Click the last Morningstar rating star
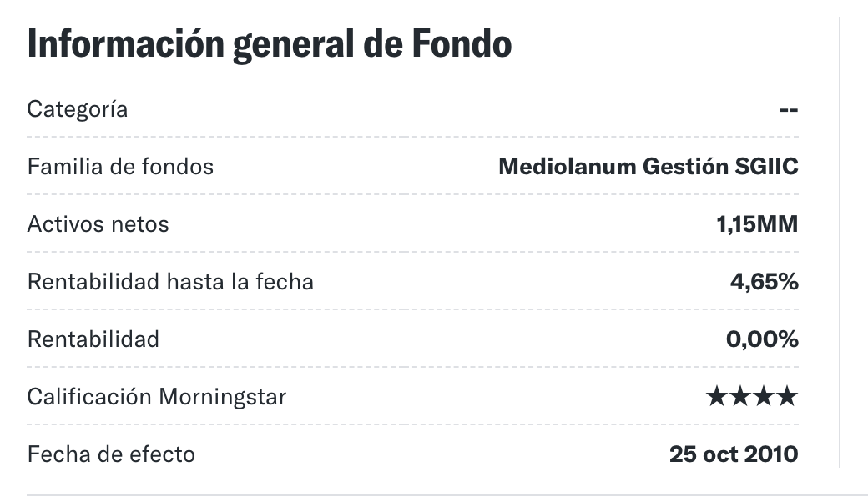Image resolution: width=868 pixels, height=502 pixels. (787, 396)
